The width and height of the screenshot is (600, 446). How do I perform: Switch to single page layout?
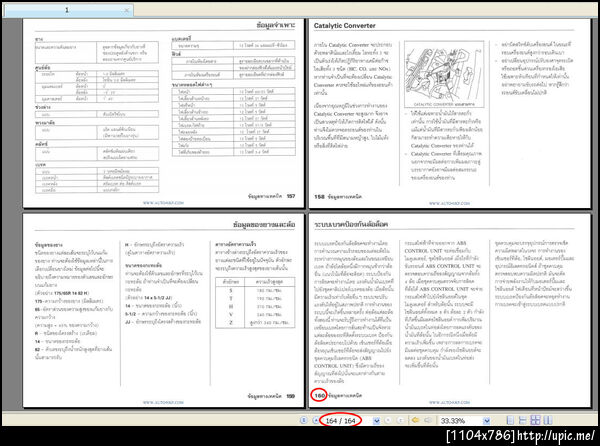(x=510, y=420)
